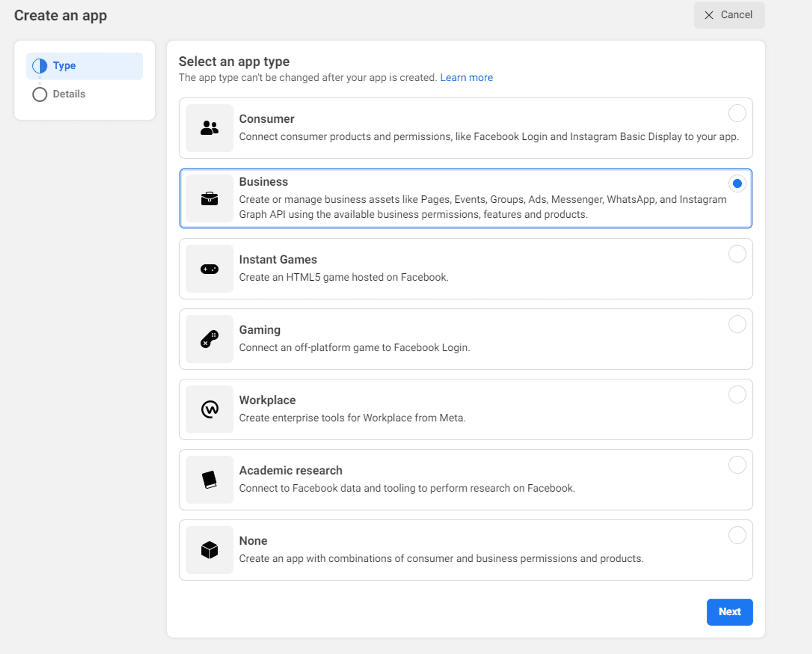Select the Business app type card
812x654 pixels.
pos(466,198)
